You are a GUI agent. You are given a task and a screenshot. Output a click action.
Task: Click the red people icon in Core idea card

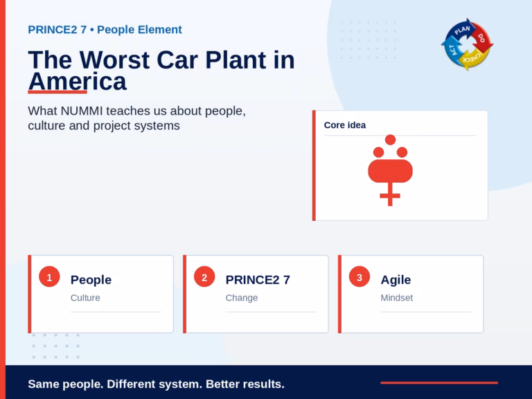pyautogui.click(x=390, y=170)
